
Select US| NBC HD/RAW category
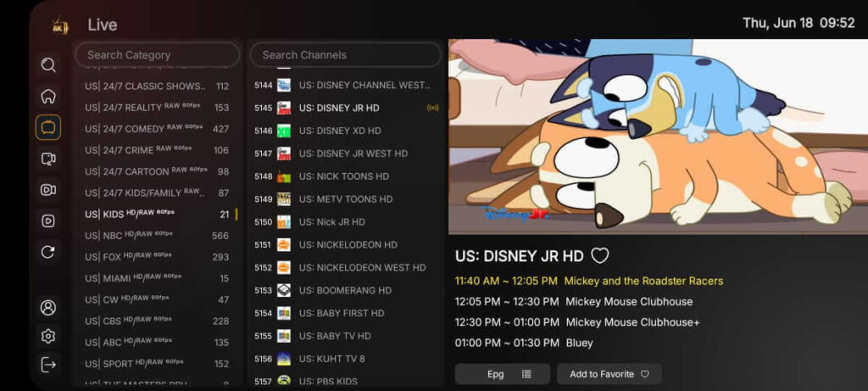157,236
